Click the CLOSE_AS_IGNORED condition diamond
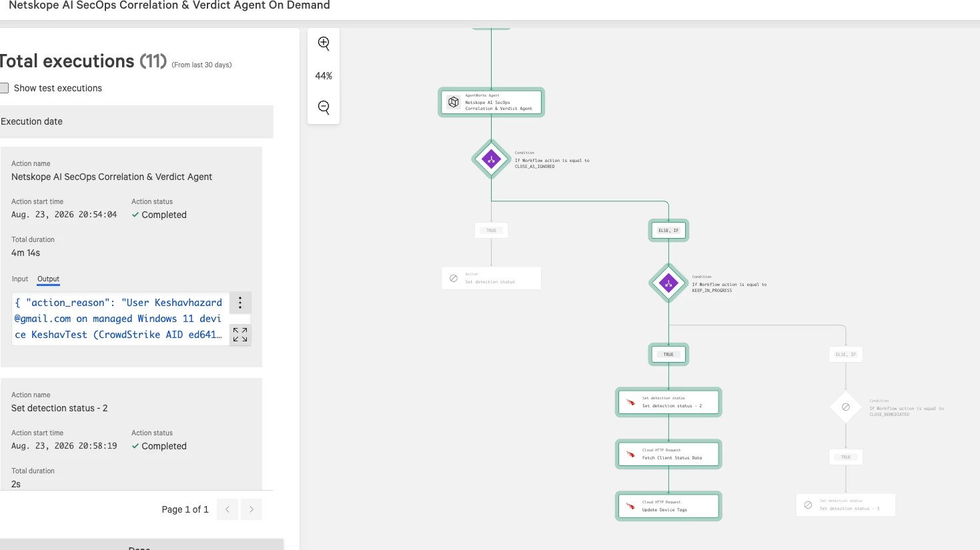This screenshot has width=980, height=550. (x=492, y=160)
